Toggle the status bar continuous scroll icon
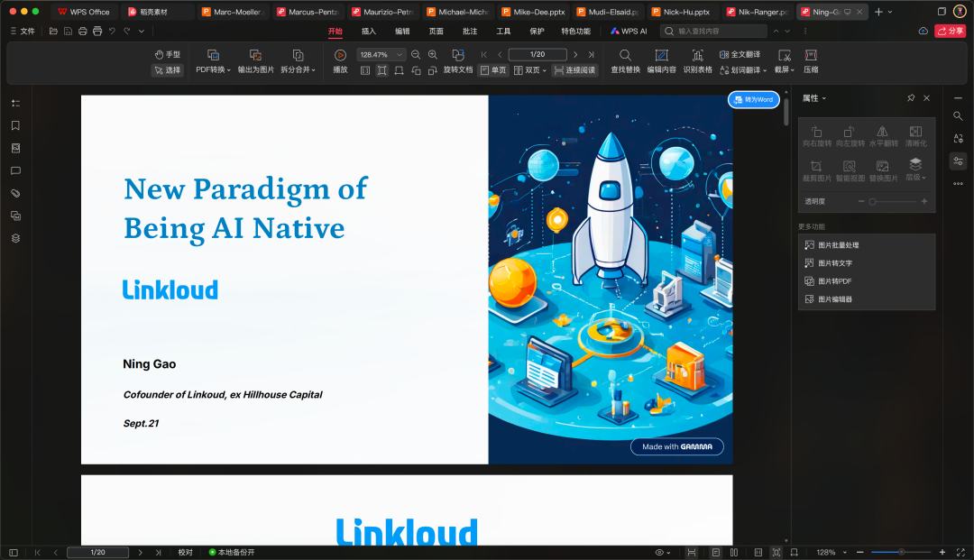 692,552
